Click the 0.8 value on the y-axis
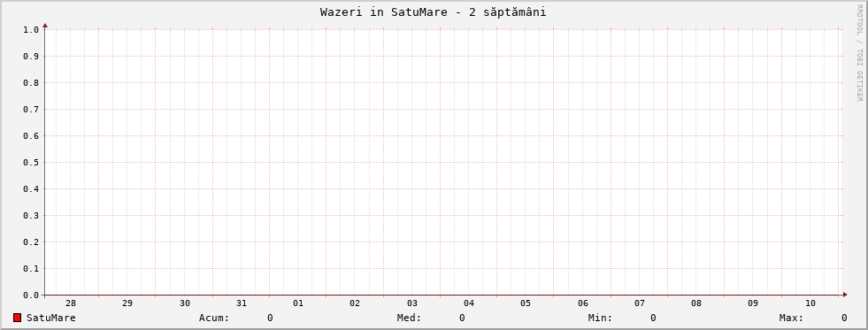Screen dimensions: 868x330 pos(31,82)
